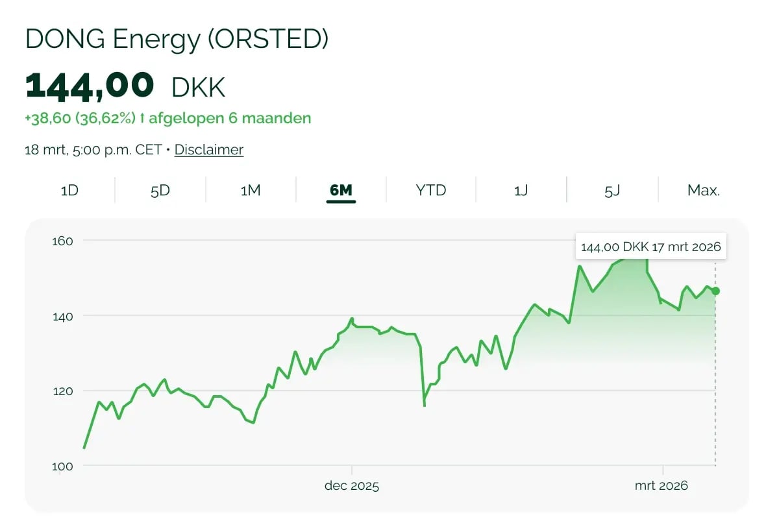This screenshot has height=532, width=779.
Task: Click the 100 y-axis label
Action: [x=62, y=466]
